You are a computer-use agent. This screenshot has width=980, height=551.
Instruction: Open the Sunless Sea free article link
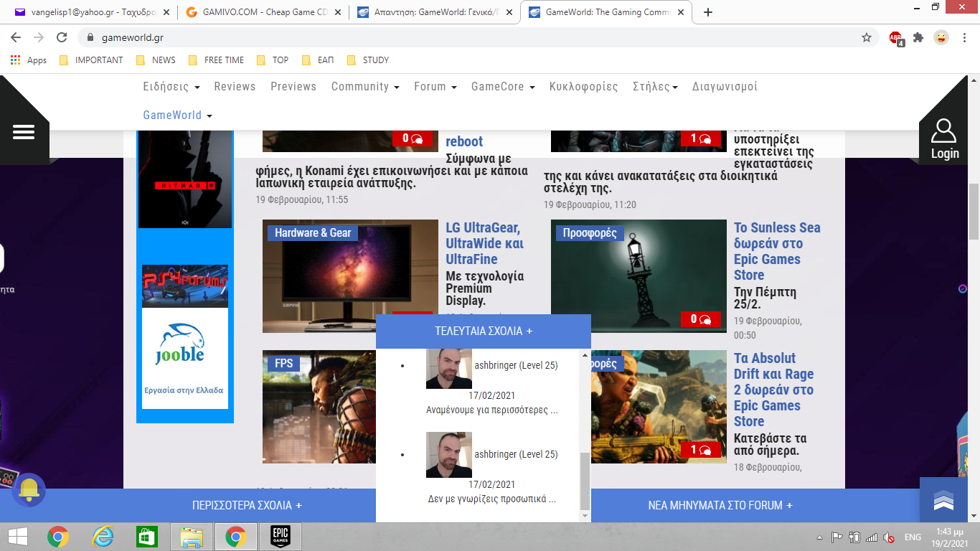(777, 251)
